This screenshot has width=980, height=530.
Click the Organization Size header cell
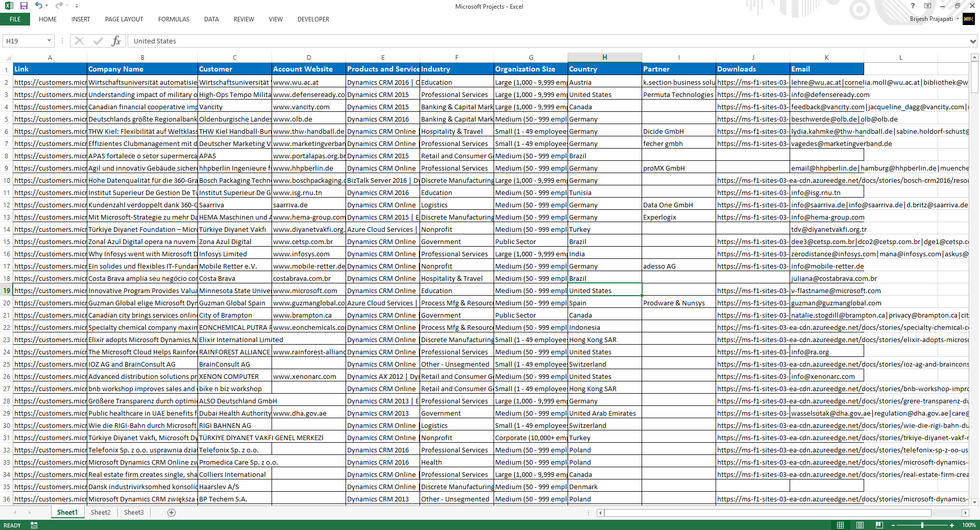coord(531,69)
